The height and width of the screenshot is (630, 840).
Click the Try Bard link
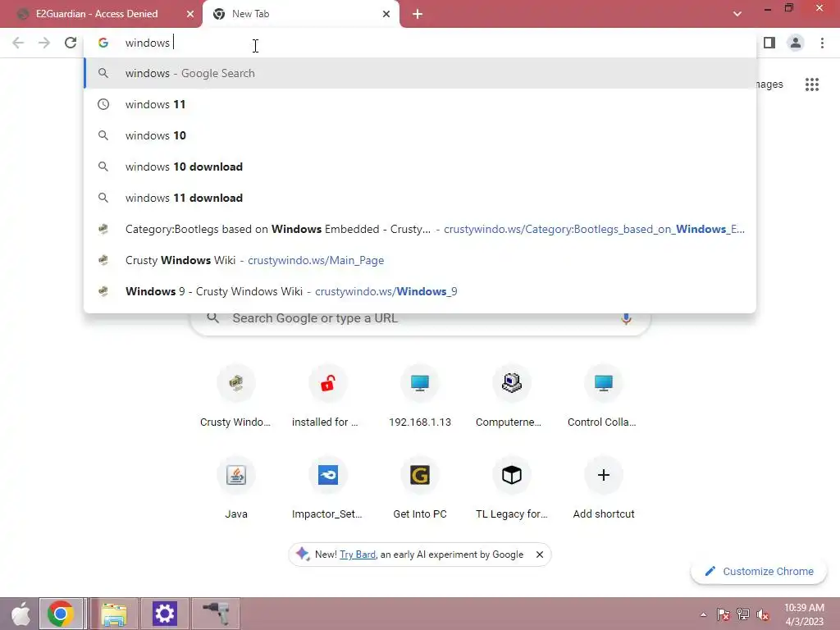coord(358,555)
